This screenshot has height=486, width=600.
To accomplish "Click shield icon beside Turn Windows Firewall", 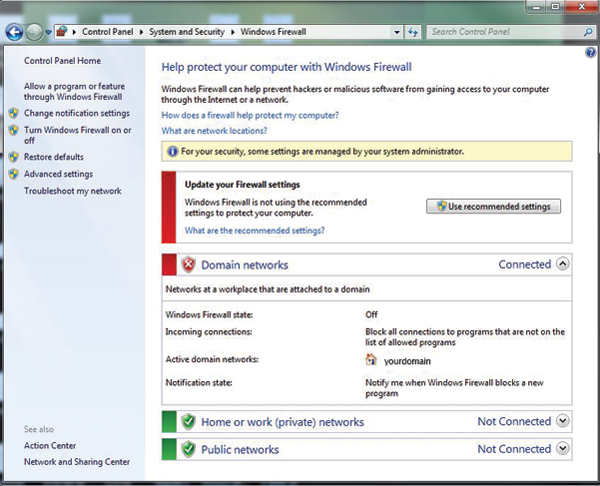I will click(14, 130).
